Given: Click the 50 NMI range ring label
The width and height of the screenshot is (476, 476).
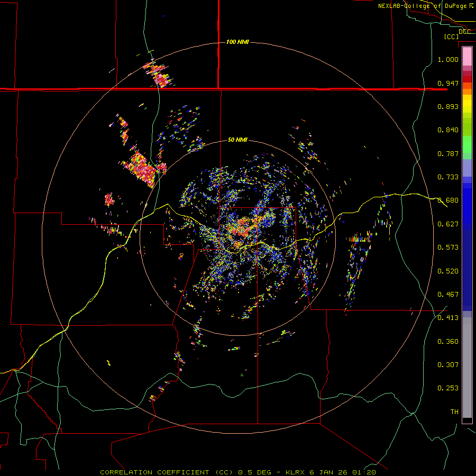Looking at the screenshot, I should [237, 140].
